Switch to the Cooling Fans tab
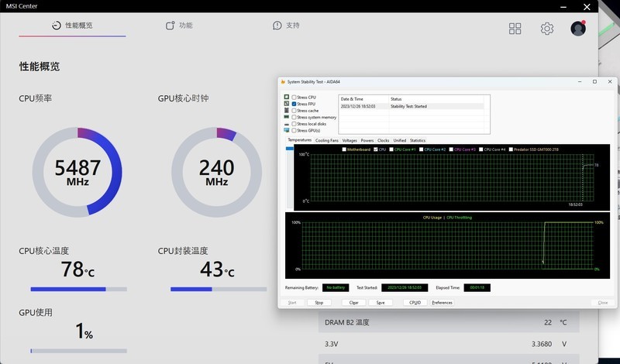Screen dimensions: 620x364 tap(327, 140)
